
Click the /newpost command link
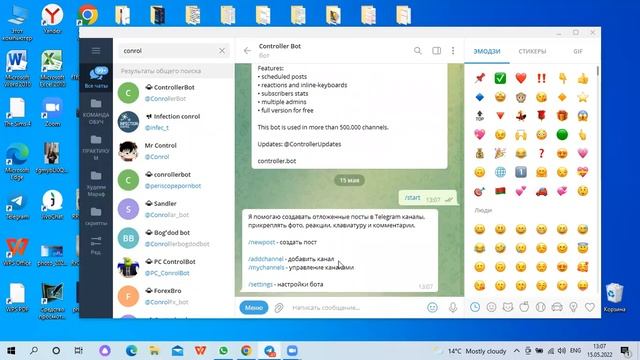(x=262, y=242)
